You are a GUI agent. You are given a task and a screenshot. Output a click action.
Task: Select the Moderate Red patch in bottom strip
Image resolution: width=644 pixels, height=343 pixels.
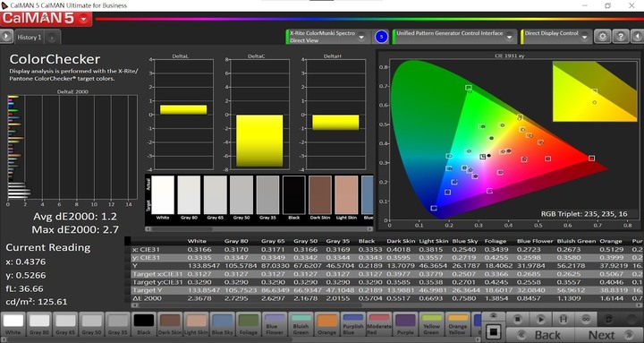[x=379, y=324]
